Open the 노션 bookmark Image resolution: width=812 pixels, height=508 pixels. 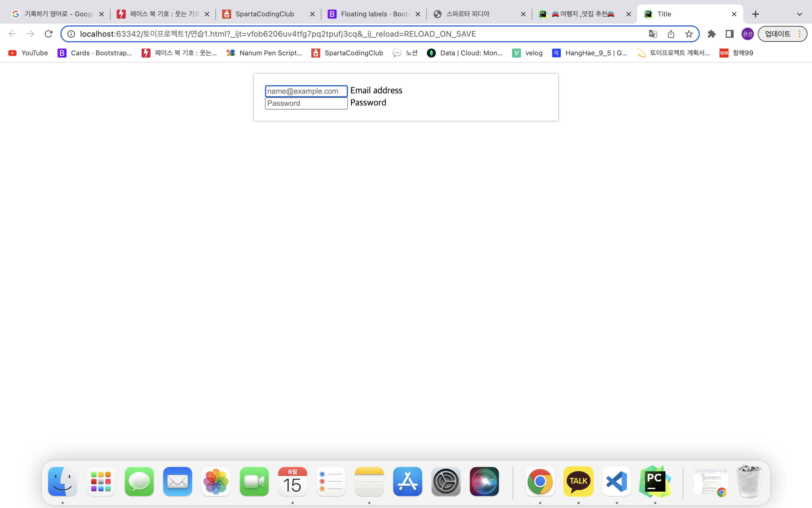tap(405, 53)
